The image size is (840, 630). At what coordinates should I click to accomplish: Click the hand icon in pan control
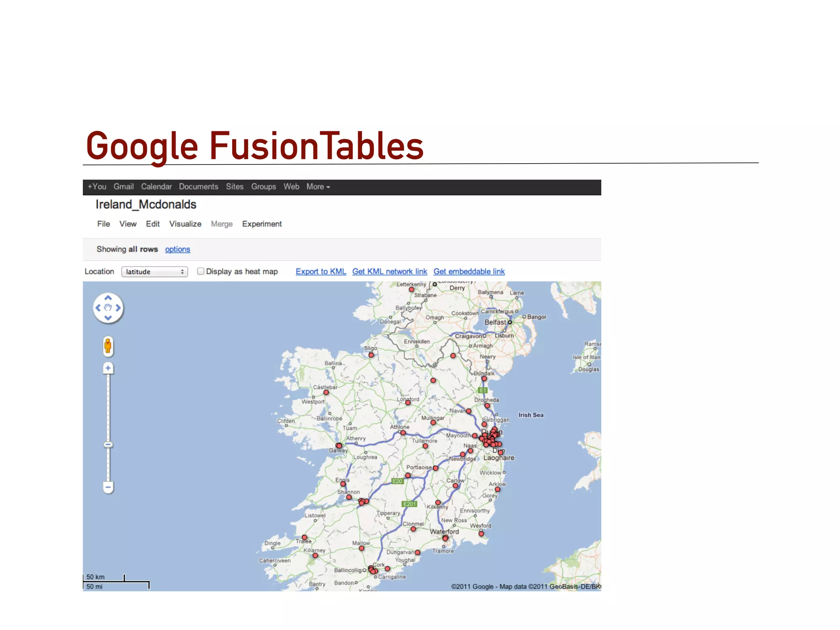point(108,308)
